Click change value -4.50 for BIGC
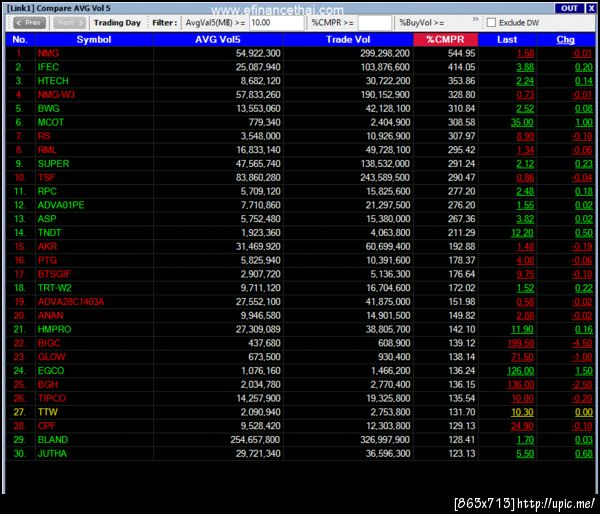 582,343
